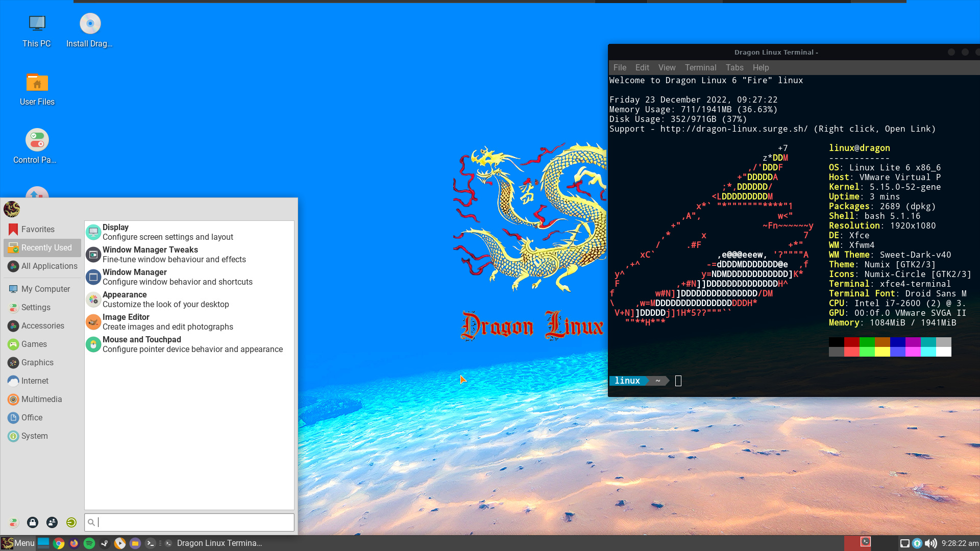Click the lock screen icon in menu footer

point(33,522)
